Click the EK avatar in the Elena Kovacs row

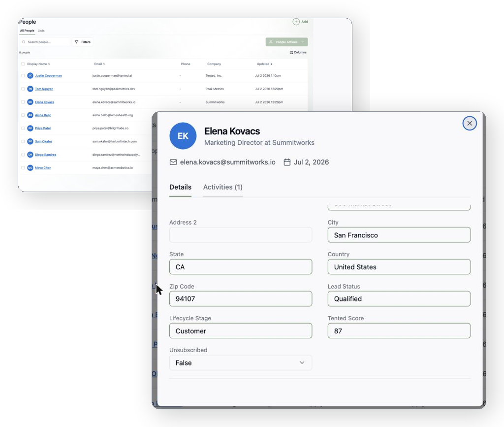pyautogui.click(x=30, y=102)
